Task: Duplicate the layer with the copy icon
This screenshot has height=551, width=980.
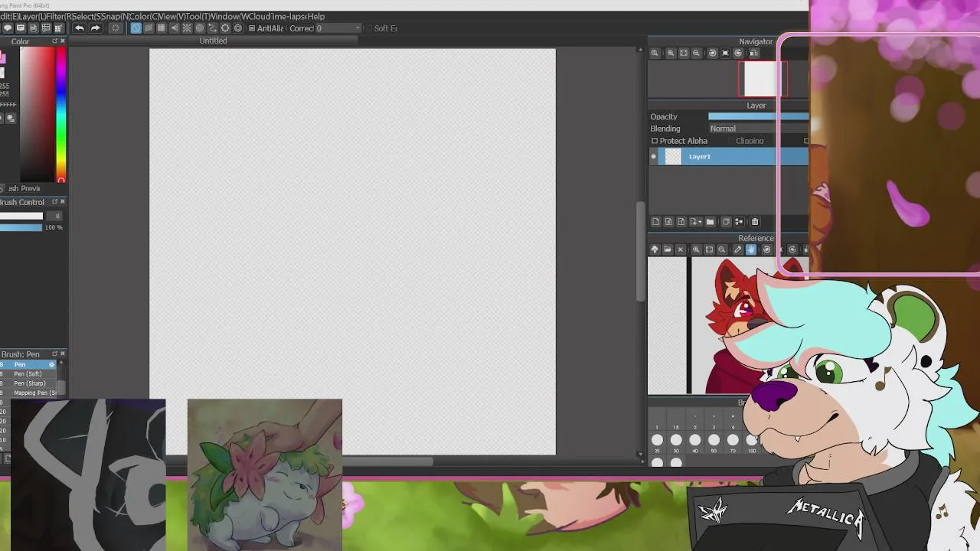Action: 726,222
